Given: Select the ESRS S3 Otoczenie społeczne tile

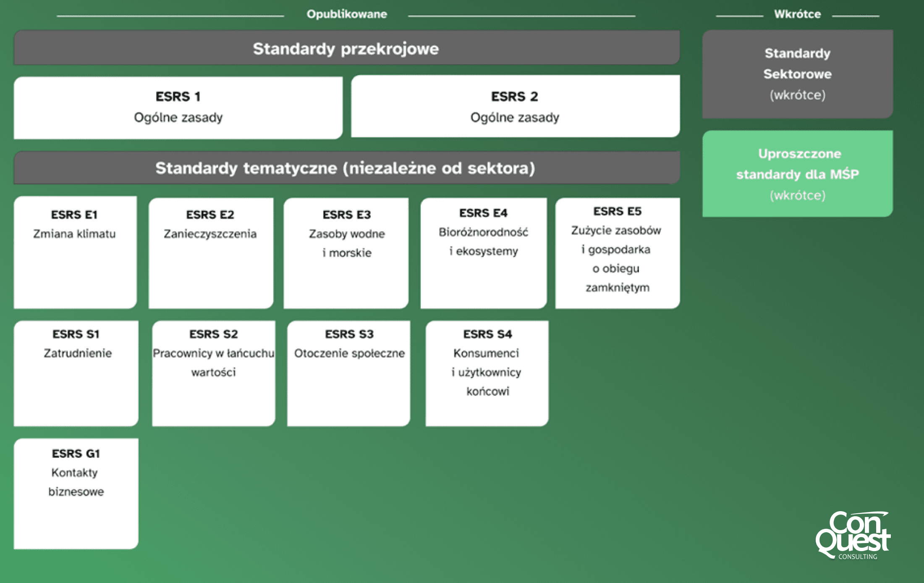Looking at the screenshot, I should coord(349,373).
